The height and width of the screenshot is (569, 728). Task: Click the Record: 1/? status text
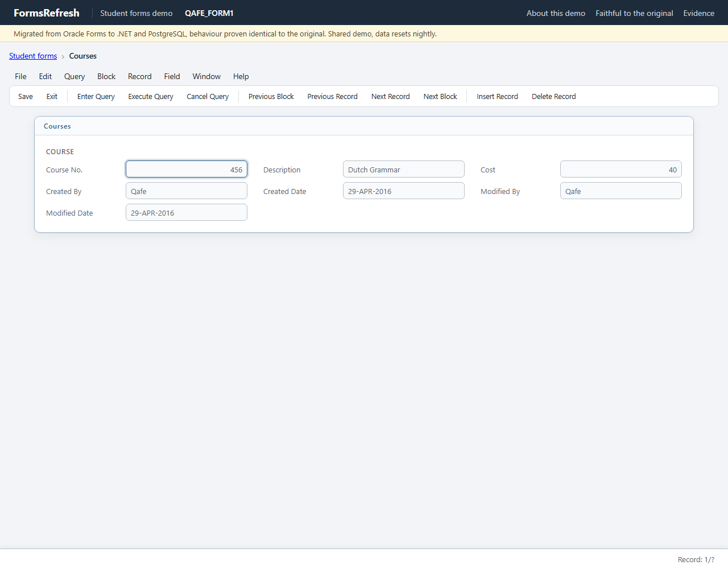[x=696, y=559]
